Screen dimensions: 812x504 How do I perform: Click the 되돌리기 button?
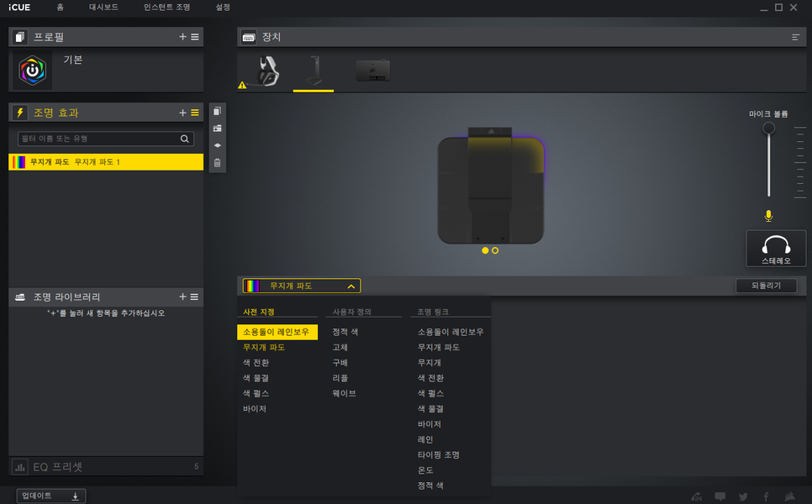coord(766,286)
